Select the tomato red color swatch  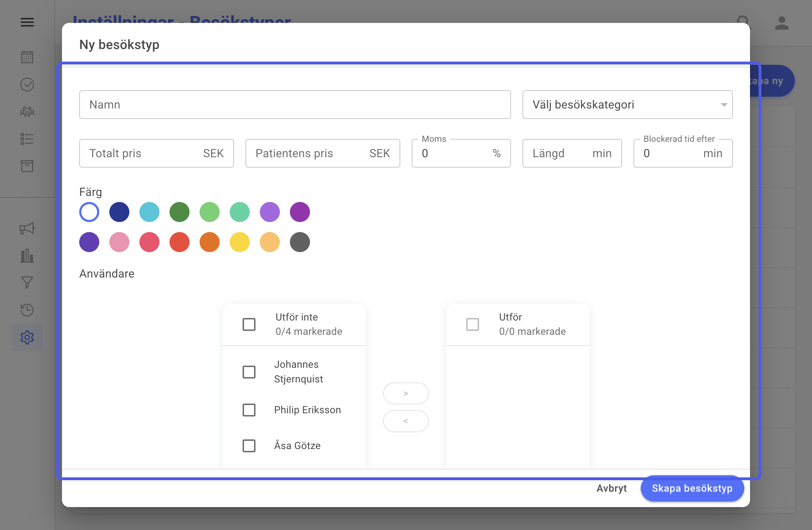point(180,242)
